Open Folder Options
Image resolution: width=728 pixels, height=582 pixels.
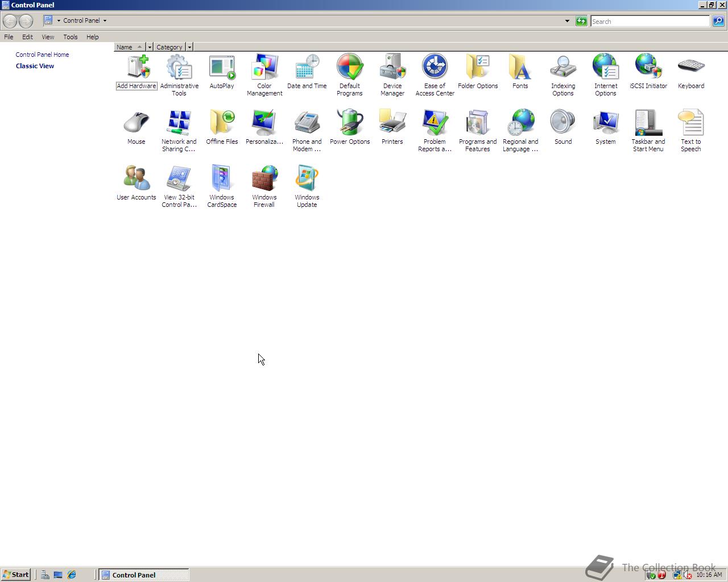pyautogui.click(x=478, y=72)
